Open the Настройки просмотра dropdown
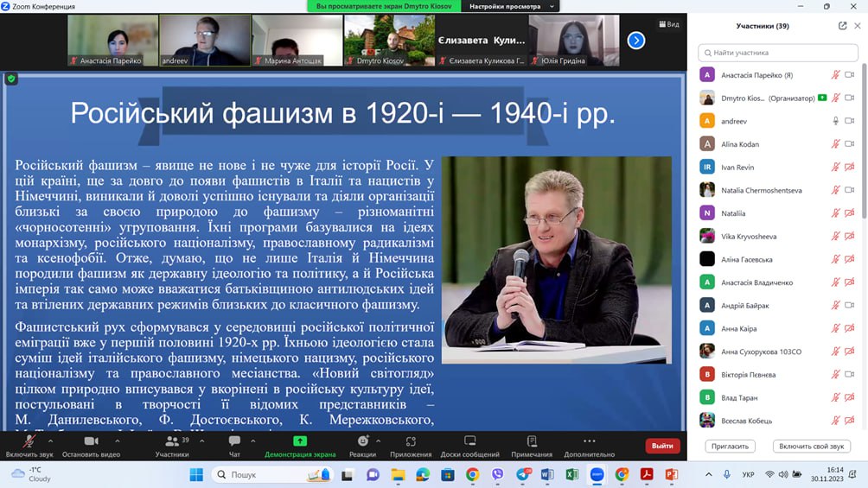This screenshot has width=868, height=488. click(510, 6)
